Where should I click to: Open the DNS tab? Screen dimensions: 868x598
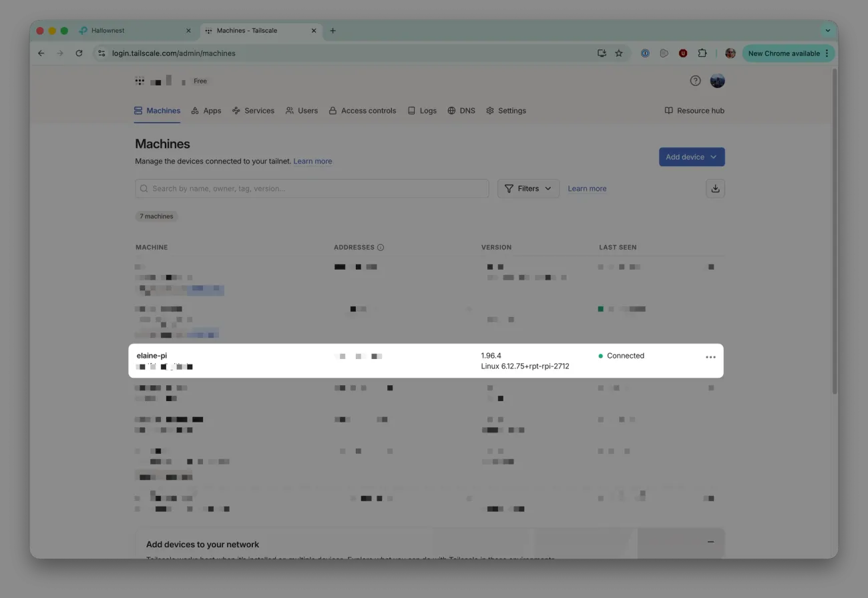[x=461, y=111]
